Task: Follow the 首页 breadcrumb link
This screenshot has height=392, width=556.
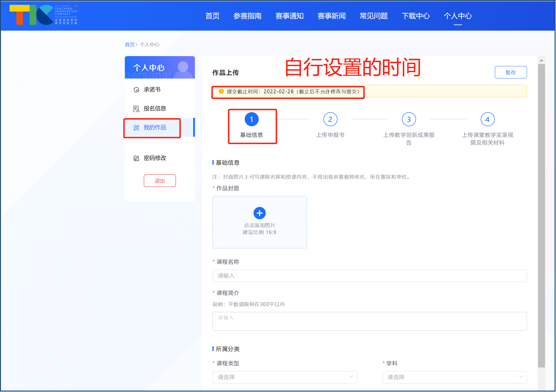Action: point(129,44)
